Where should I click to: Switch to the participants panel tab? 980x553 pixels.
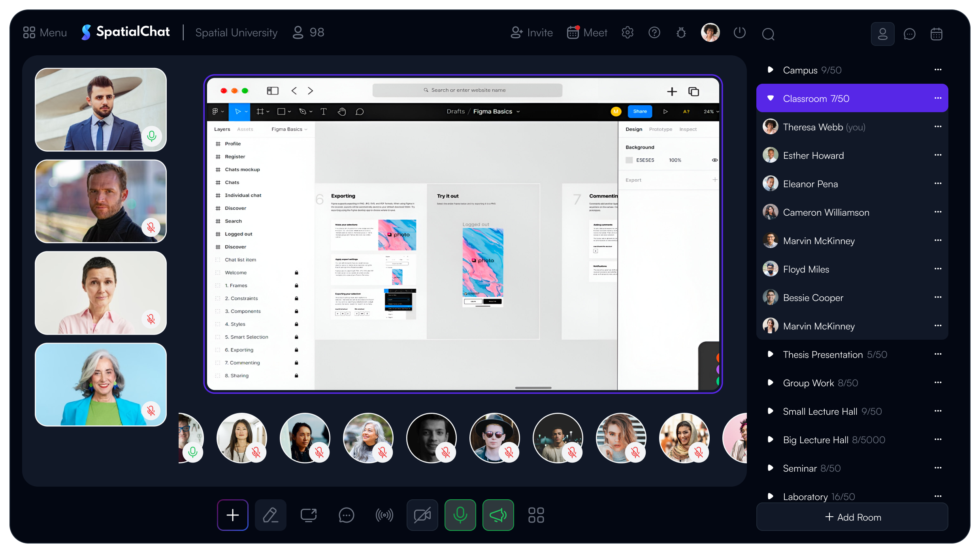(x=882, y=34)
